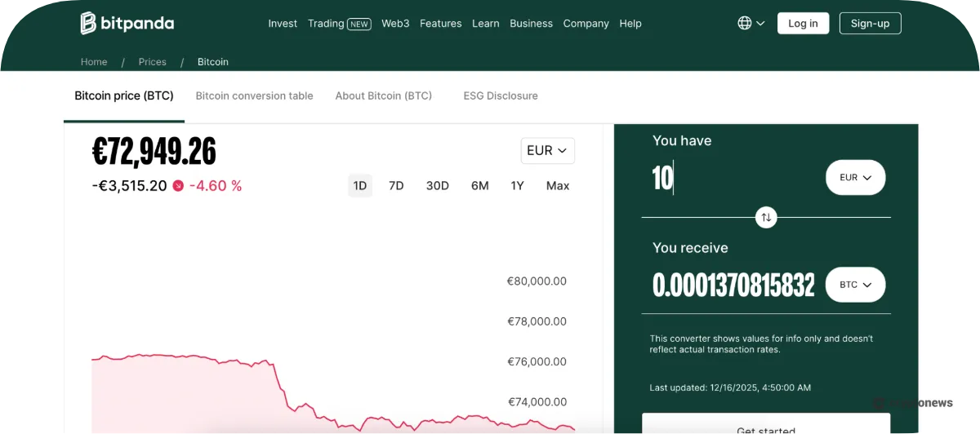The image size is (980, 434).
Task: Click the converter disclaimer text
Action: [761, 344]
